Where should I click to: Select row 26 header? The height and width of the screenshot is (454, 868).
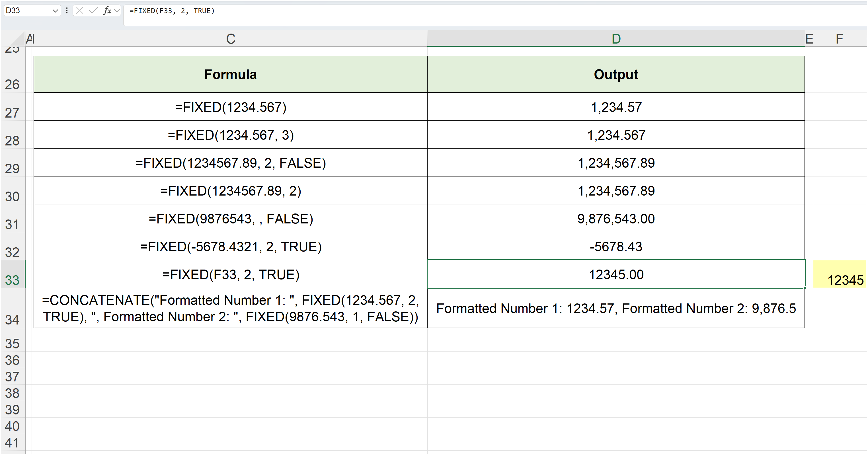[x=13, y=74]
